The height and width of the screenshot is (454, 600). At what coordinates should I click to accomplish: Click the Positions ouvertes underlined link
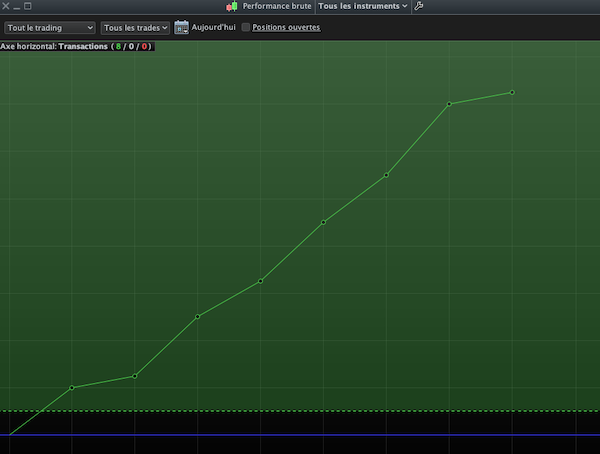[x=286, y=27]
